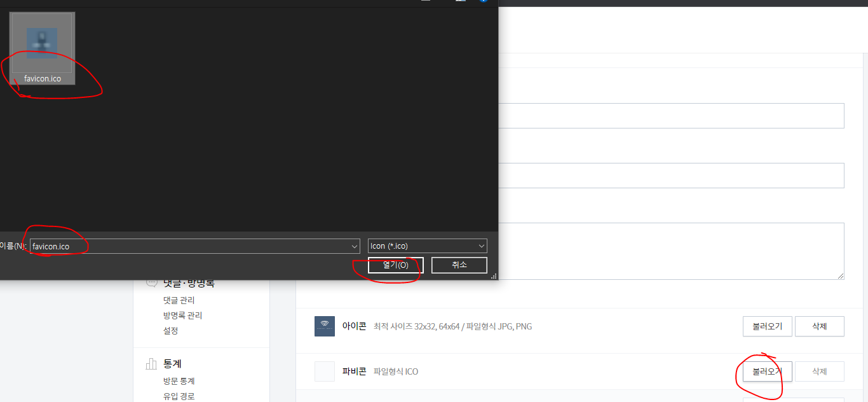
Task: Click the middle single-line text box on the page
Action: pos(671,176)
